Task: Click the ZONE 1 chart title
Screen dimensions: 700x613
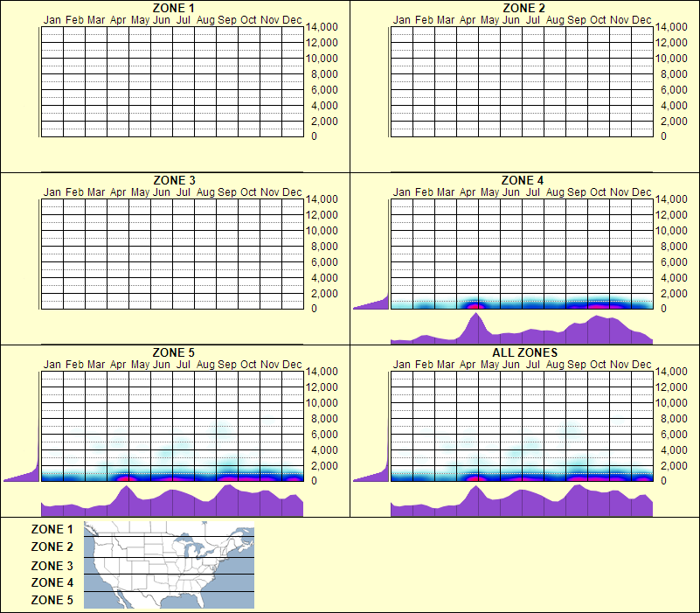Action: [x=173, y=8]
